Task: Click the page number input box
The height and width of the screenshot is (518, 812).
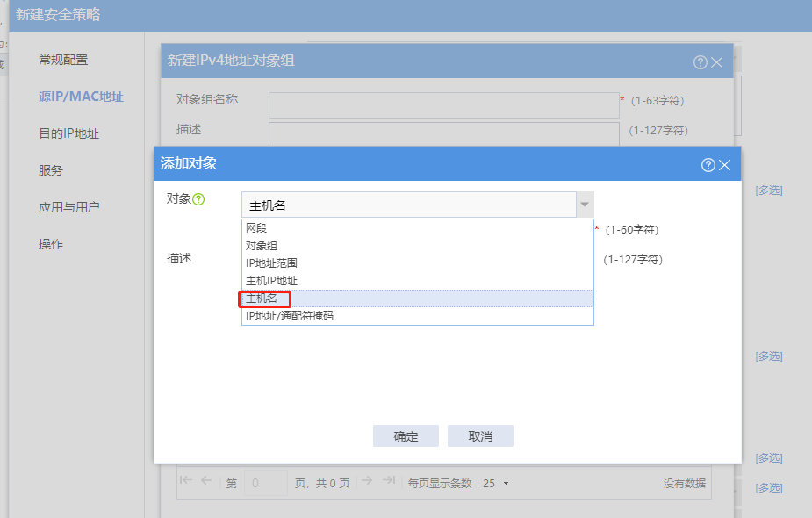Action: point(266,483)
